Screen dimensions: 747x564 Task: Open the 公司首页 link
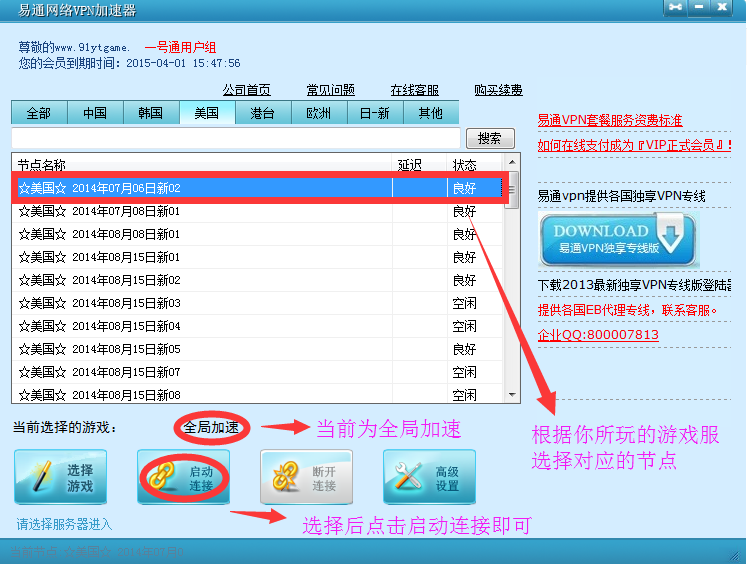[246, 90]
